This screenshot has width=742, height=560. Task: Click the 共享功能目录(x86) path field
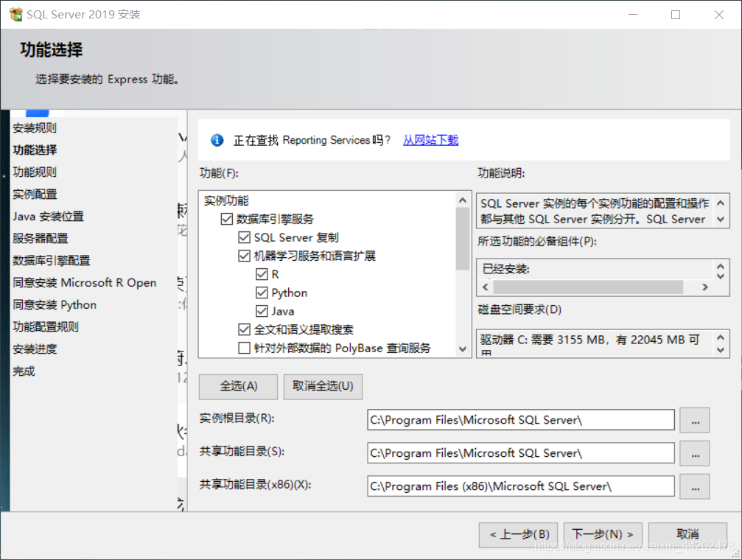pos(521,486)
